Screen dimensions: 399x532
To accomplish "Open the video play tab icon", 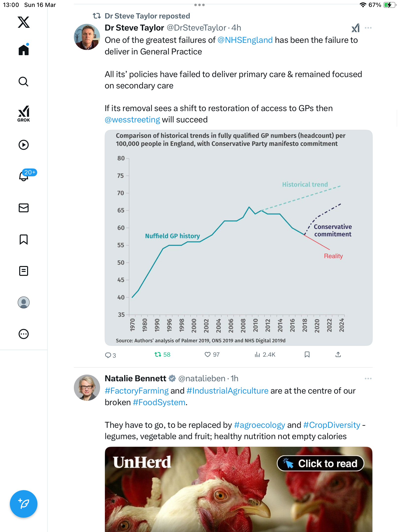I will [x=24, y=145].
